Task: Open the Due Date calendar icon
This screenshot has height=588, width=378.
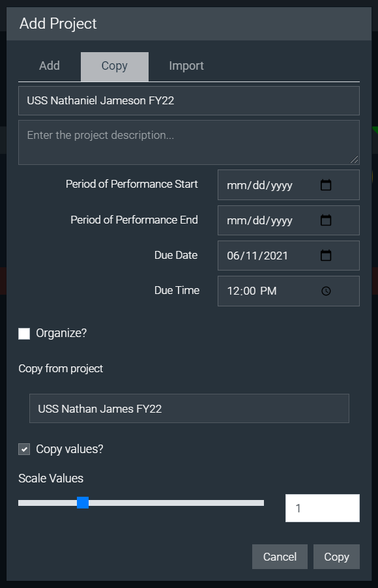Action: [x=326, y=256]
